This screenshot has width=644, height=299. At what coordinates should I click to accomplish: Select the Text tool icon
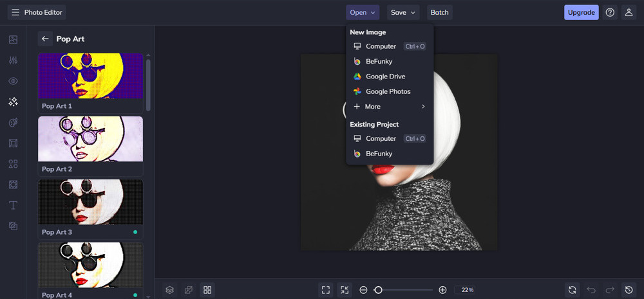click(13, 205)
